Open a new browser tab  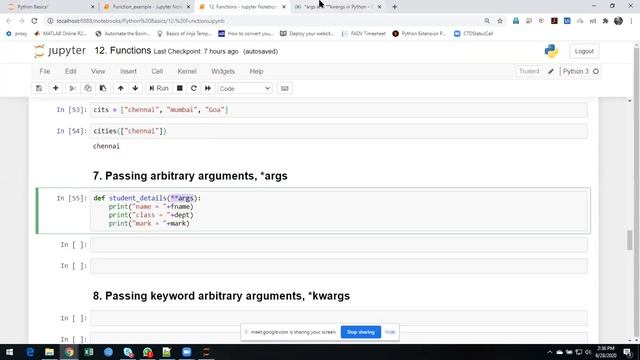pyautogui.click(x=394, y=7)
